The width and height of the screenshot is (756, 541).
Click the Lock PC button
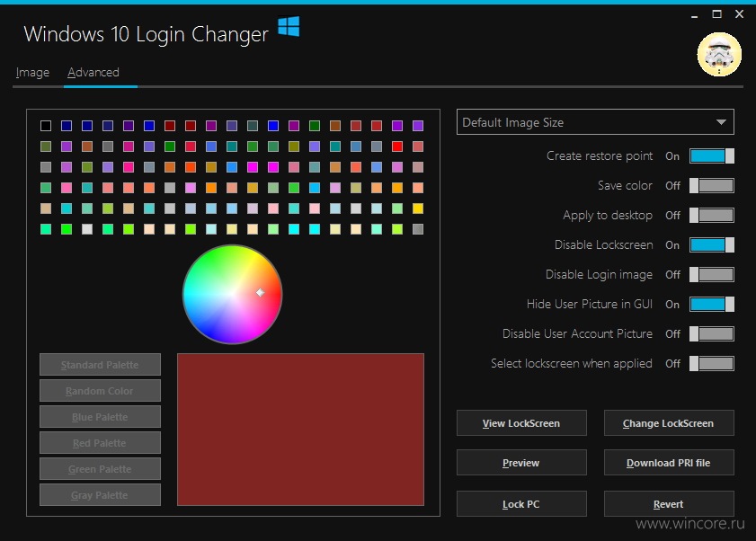521,504
